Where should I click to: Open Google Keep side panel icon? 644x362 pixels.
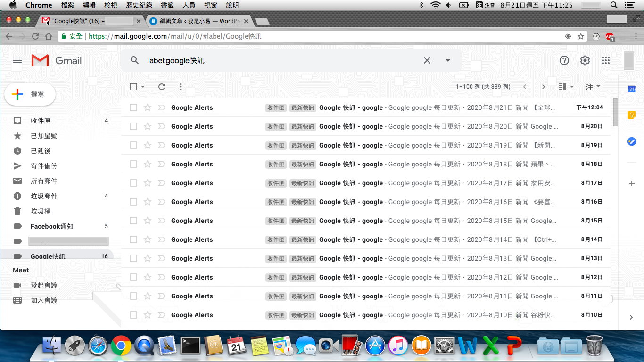click(632, 115)
